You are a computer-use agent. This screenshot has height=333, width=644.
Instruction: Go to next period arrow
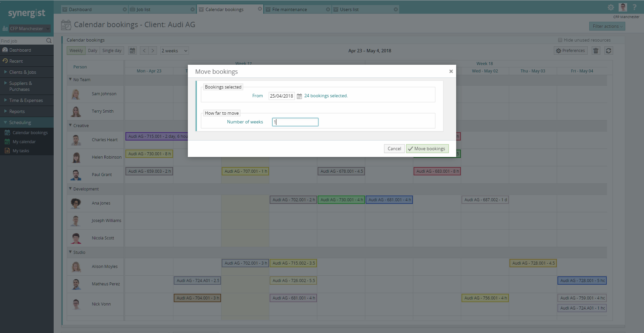tap(153, 51)
